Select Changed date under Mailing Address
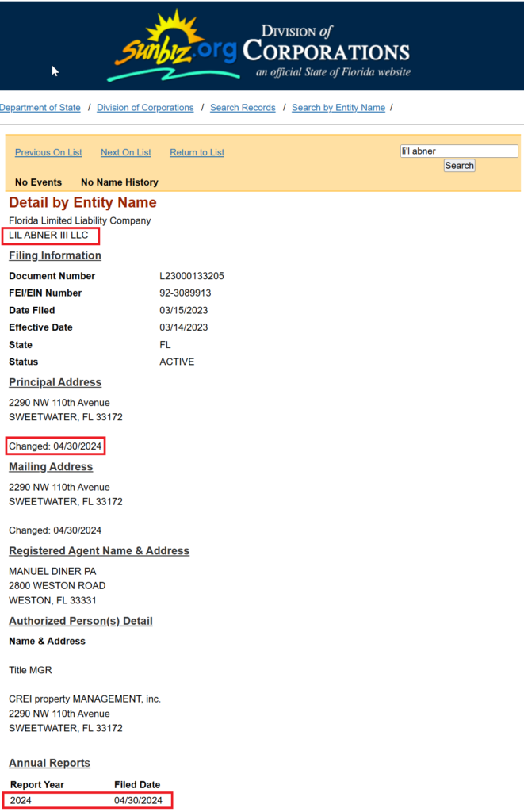Screen dimensions: 524x812 (55, 530)
